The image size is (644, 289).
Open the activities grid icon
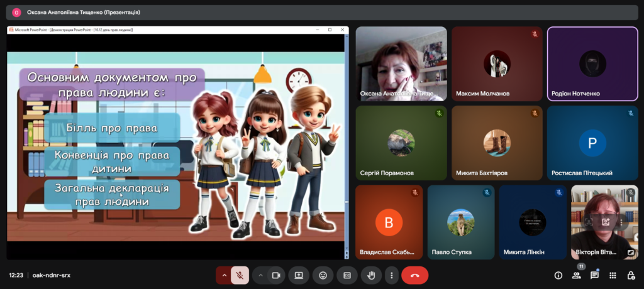(613, 275)
